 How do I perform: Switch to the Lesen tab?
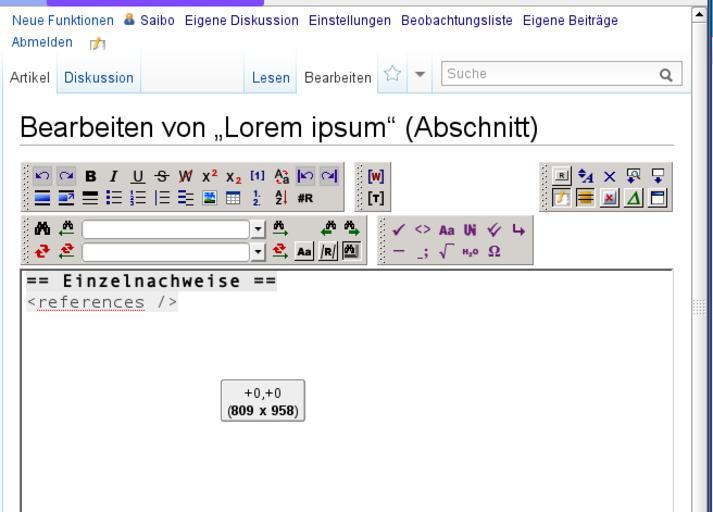pos(270,77)
